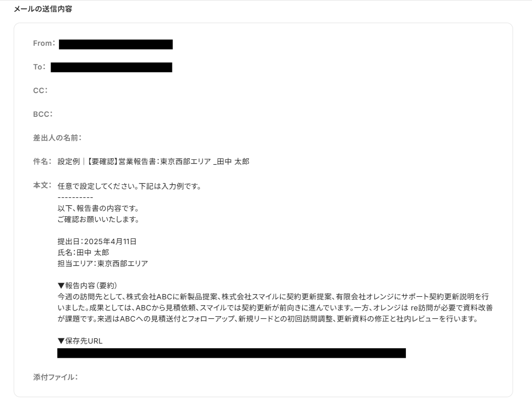Click the line ご確認お願いいたします。
Screen dimensions: 532x403
click(x=98, y=219)
